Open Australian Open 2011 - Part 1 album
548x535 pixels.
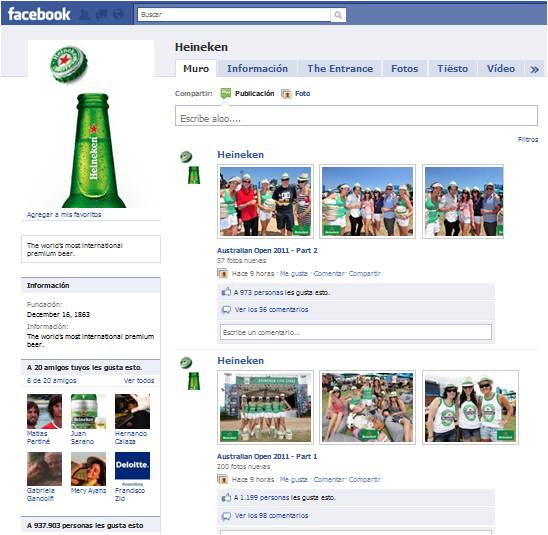pyautogui.click(x=267, y=456)
